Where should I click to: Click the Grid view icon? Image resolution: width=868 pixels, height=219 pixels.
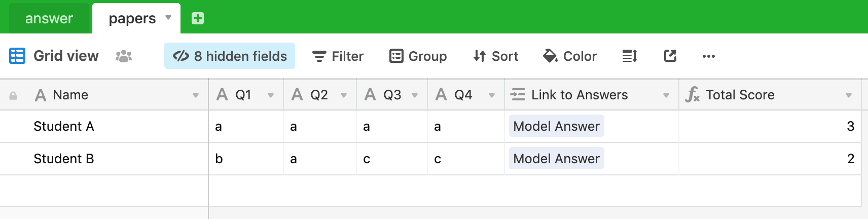click(17, 56)
